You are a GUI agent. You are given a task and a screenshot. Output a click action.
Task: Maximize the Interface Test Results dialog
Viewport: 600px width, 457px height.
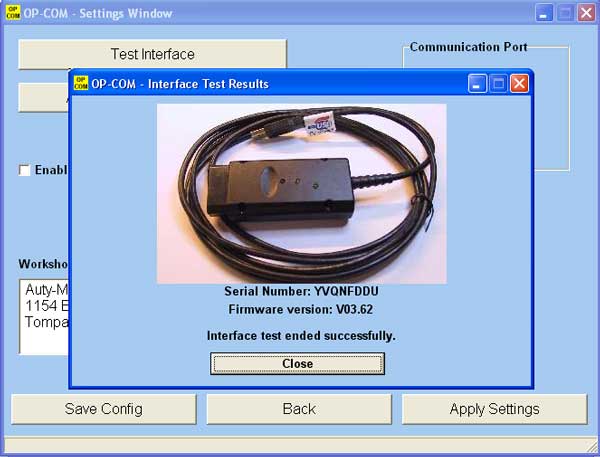[499, 83]
